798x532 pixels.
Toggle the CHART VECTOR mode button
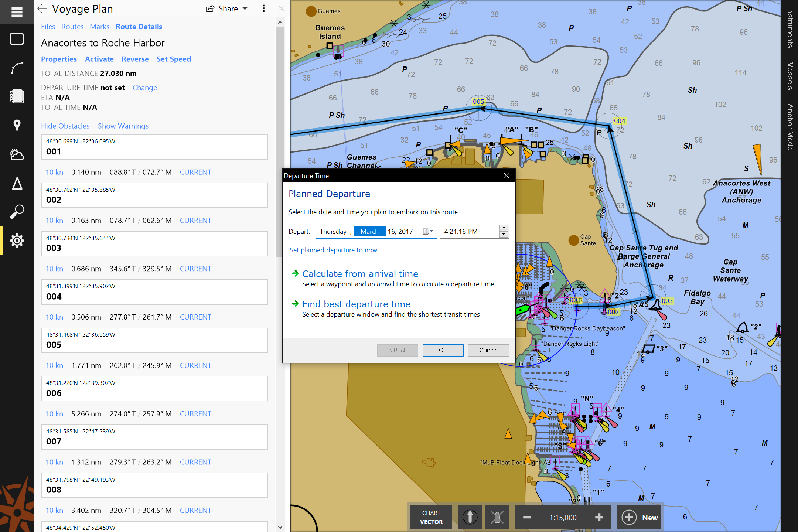(432, 515)
